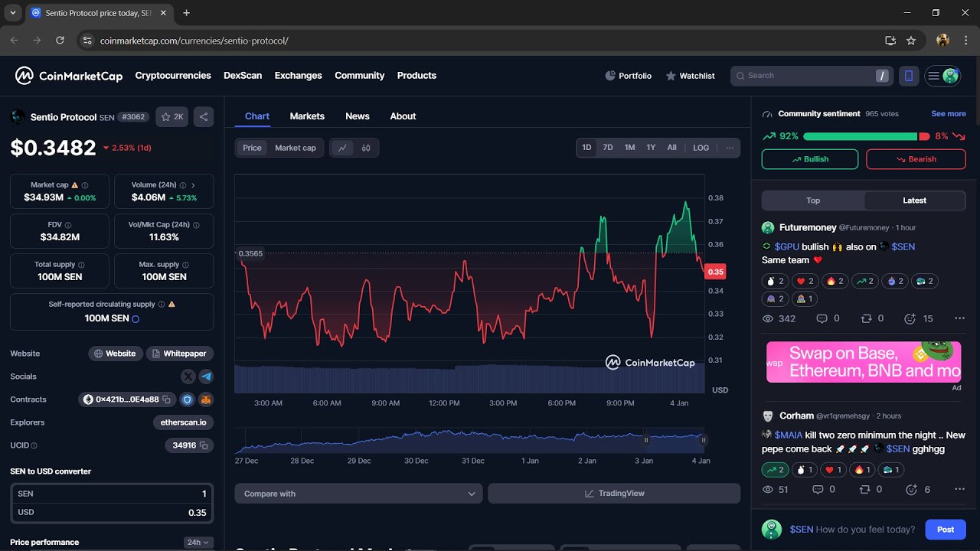
Task: Click the SEN converter amount field
Action: tap(111, 494)
